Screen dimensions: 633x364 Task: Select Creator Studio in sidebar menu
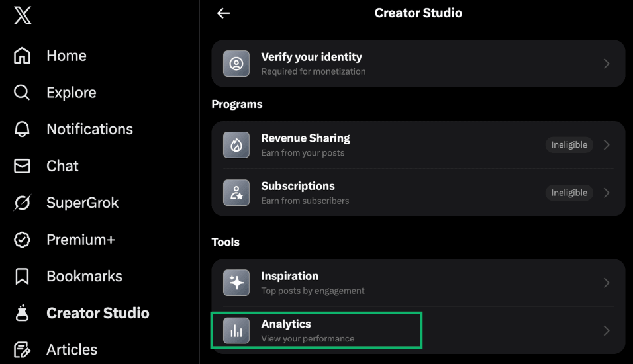point(97,313)
